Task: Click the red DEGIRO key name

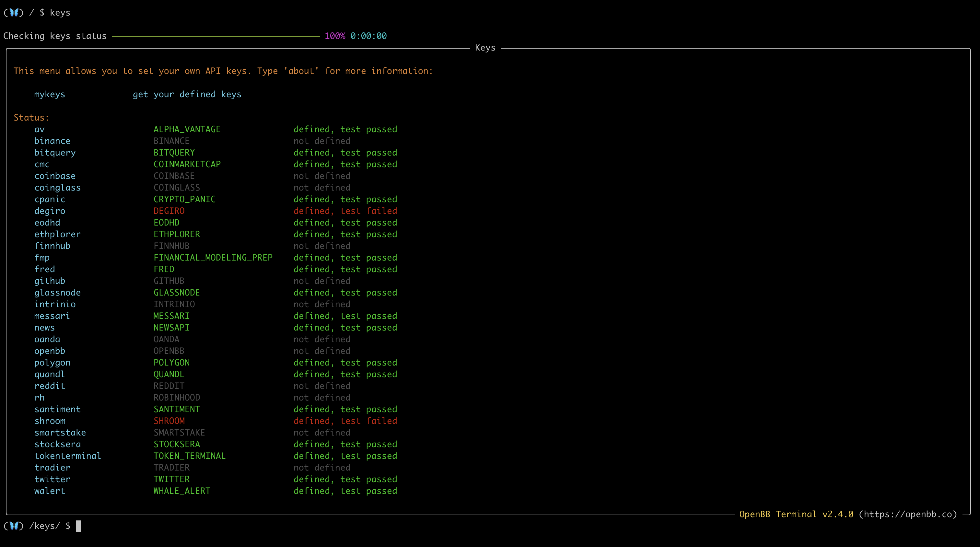Action: click(x=169, y=211)
